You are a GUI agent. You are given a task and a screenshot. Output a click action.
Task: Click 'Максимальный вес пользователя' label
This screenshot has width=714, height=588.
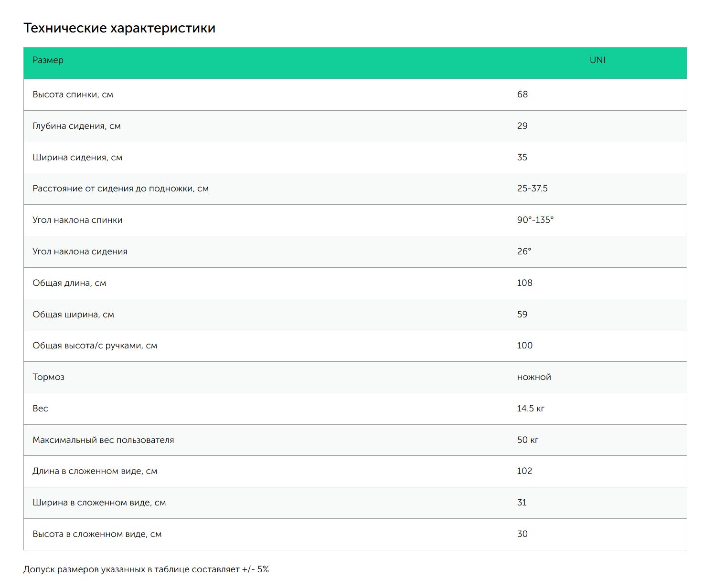[103, 440]
